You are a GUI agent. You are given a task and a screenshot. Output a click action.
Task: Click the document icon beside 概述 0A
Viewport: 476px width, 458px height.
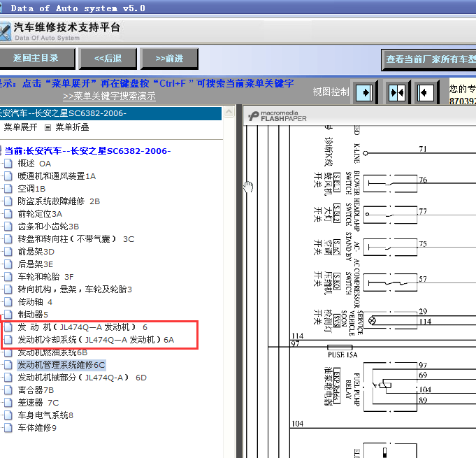tap(8, 164)
